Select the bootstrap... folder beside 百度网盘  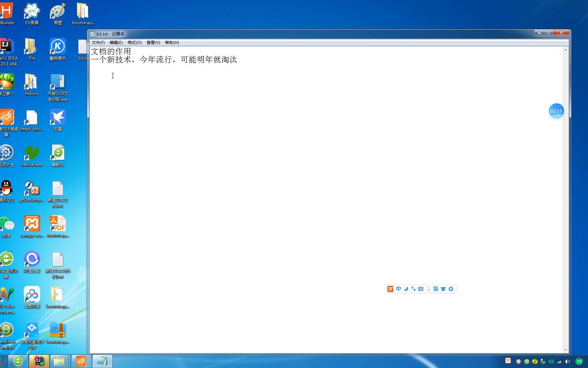(58, 297)
